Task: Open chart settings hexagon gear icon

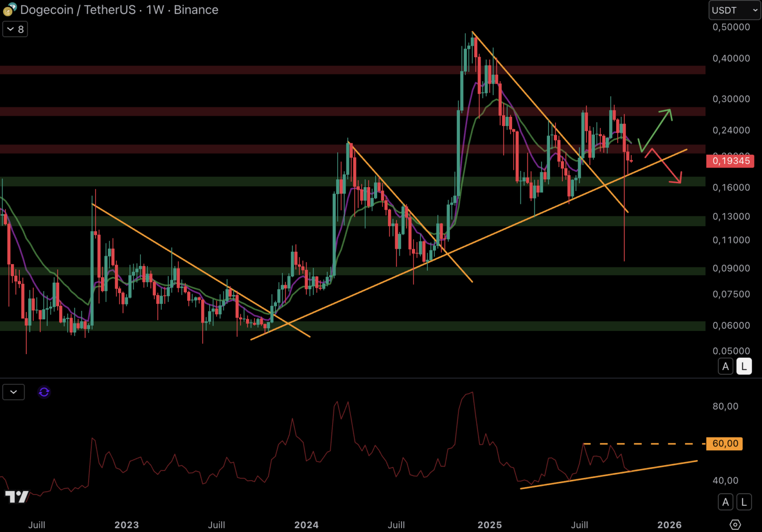Action: [x=735, y=525]
